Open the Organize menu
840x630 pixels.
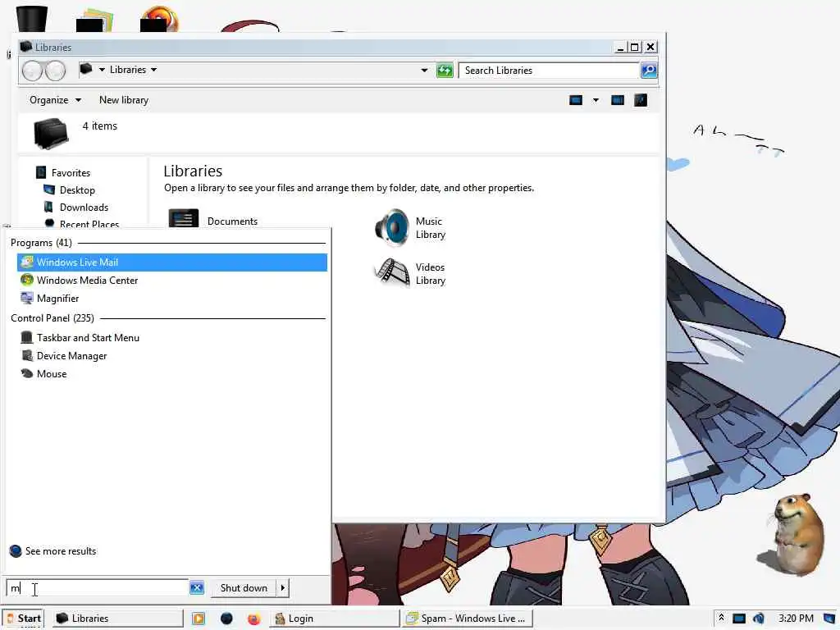[55, 100]
